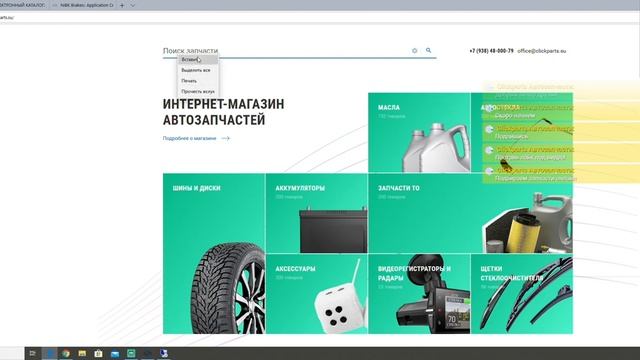The width and height of the screenshot is (640, 360).
Task: Open File Explorer from the taskbar
Action: point(82,353)
